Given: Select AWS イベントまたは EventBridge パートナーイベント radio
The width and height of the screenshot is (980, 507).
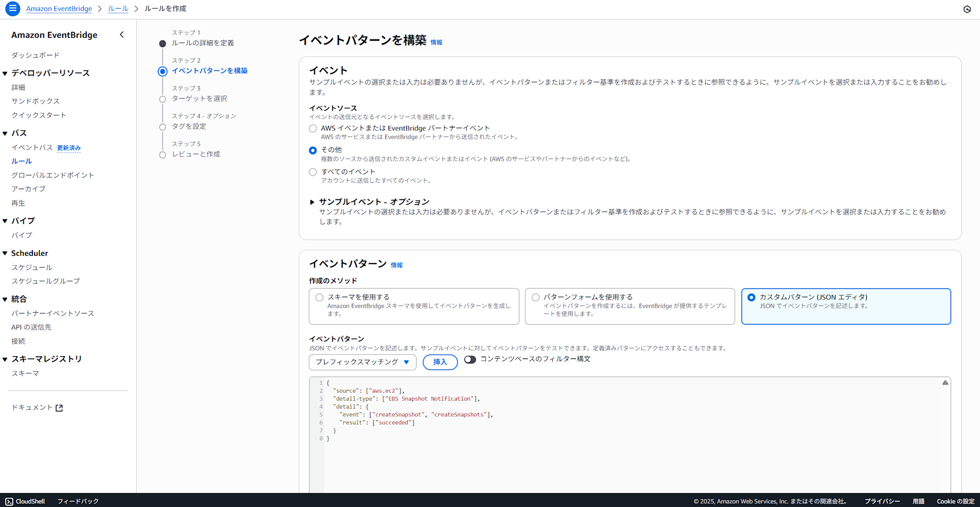Looking at the screenshot, I should pos(313,128).
